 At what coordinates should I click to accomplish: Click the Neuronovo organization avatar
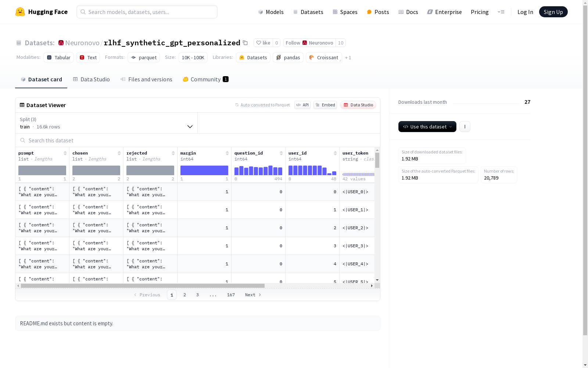click(61, 43)
